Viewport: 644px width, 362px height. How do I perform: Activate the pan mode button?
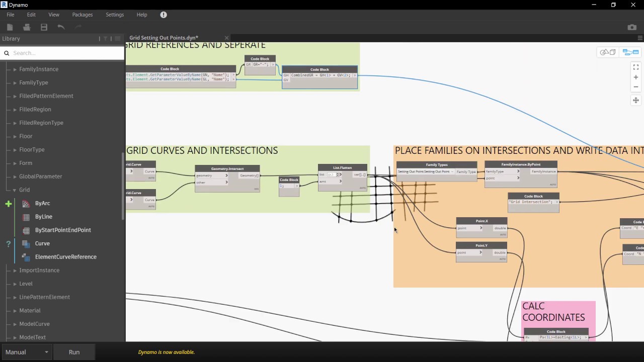pyautogui.click(x=636, y=100)
